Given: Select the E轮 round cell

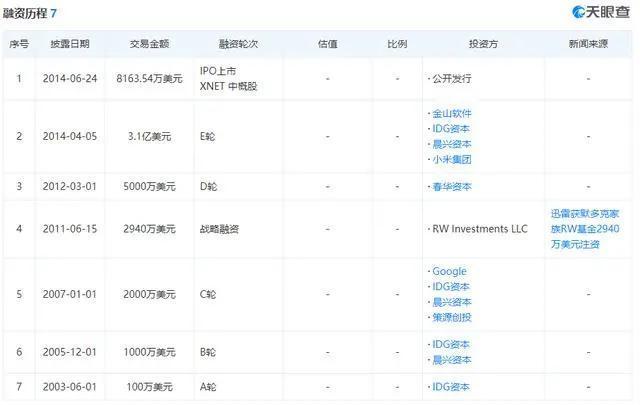Looking at the screenshot, I should click(x=207, y=136).
